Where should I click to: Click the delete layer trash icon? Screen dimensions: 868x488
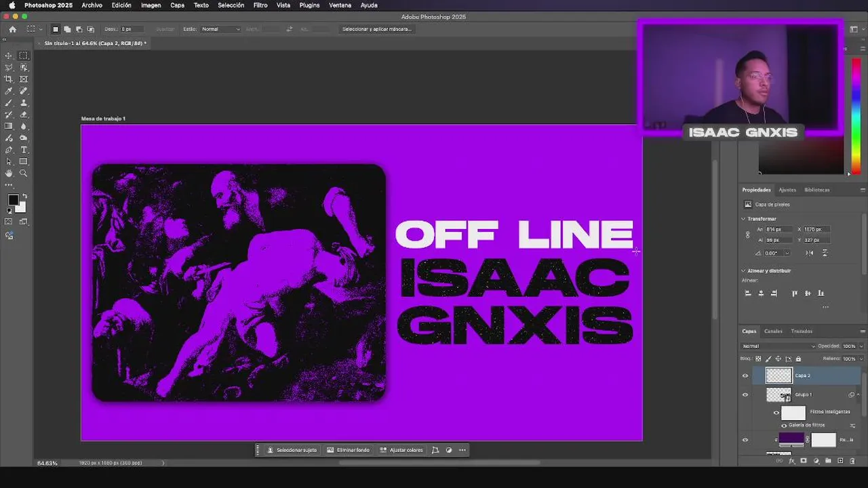(853, 461)
